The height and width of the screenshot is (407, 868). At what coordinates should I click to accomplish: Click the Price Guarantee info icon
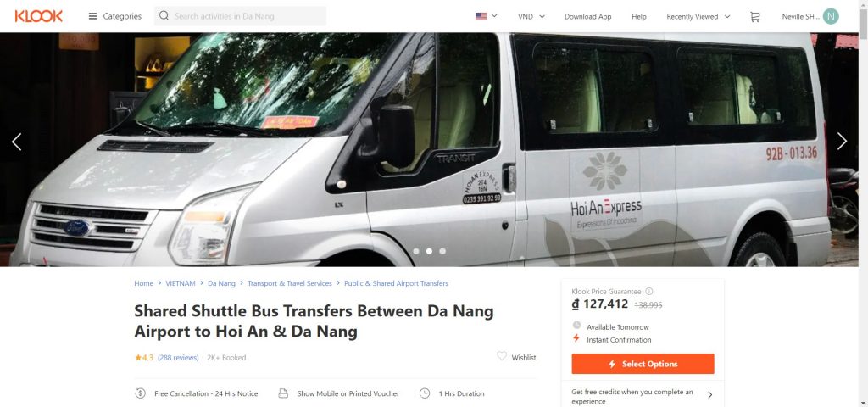click(x=649, y=292)
